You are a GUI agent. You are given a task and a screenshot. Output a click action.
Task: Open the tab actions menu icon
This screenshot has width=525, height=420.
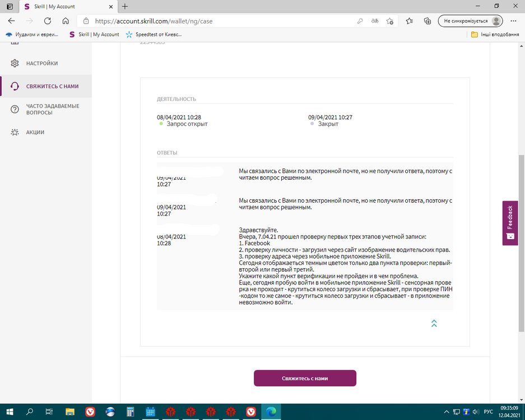coord(10,6)
